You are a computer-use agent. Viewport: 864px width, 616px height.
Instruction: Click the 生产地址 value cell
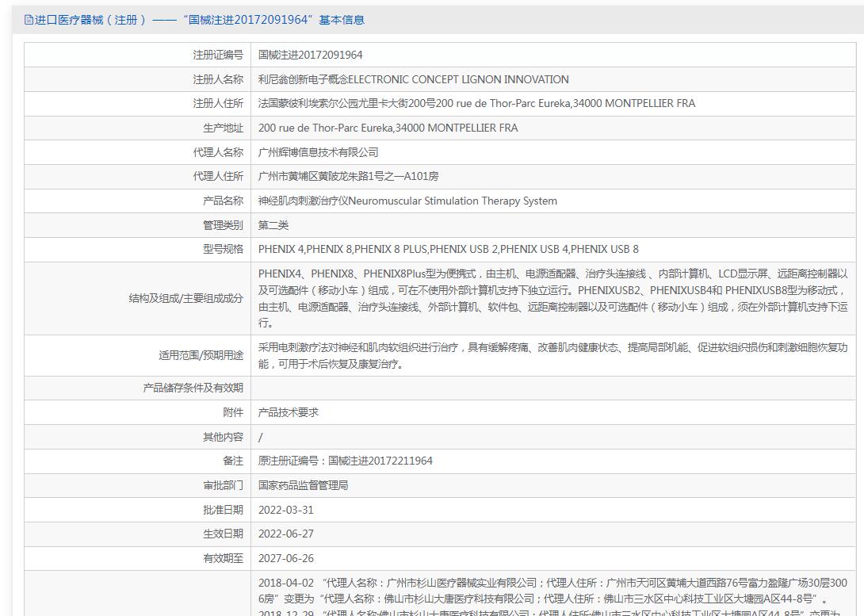(x=388, y=128)
